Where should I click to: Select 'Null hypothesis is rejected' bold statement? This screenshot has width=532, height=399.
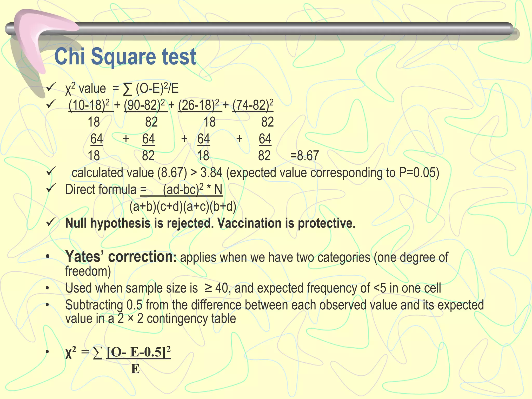(x=210, y=223)
